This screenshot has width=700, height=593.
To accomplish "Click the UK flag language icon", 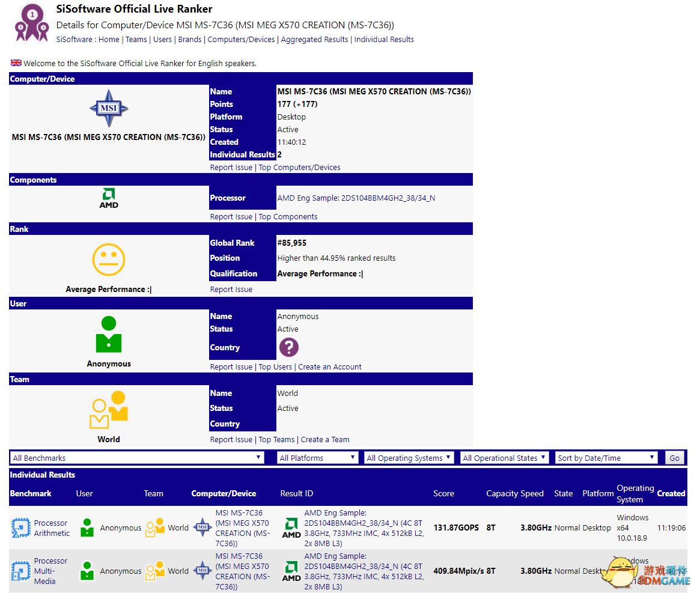I will coord(16,63).
